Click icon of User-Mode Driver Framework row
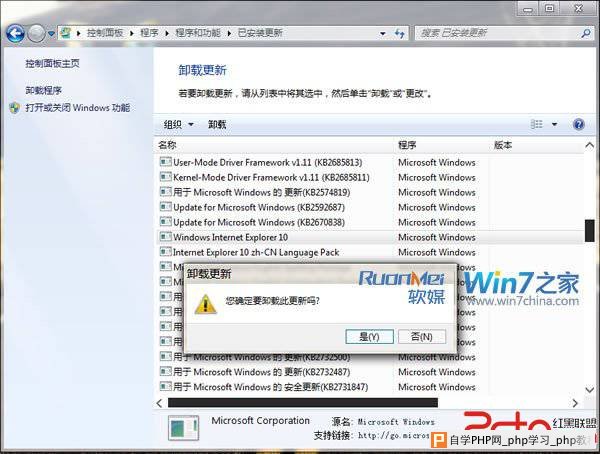 pos(165,162)
